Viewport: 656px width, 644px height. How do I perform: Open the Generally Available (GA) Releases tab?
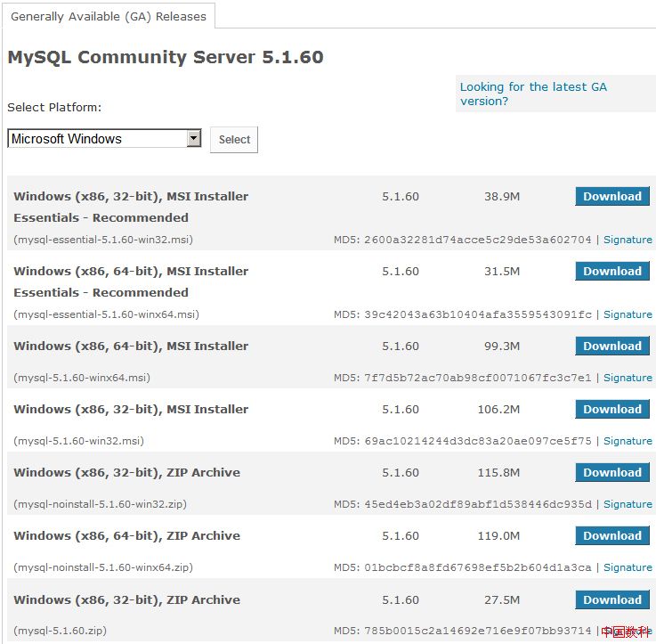click(x=109, y=16)
